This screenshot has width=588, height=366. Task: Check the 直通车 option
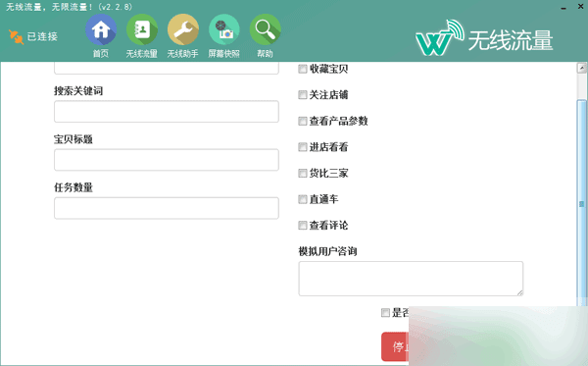point(303,199)
